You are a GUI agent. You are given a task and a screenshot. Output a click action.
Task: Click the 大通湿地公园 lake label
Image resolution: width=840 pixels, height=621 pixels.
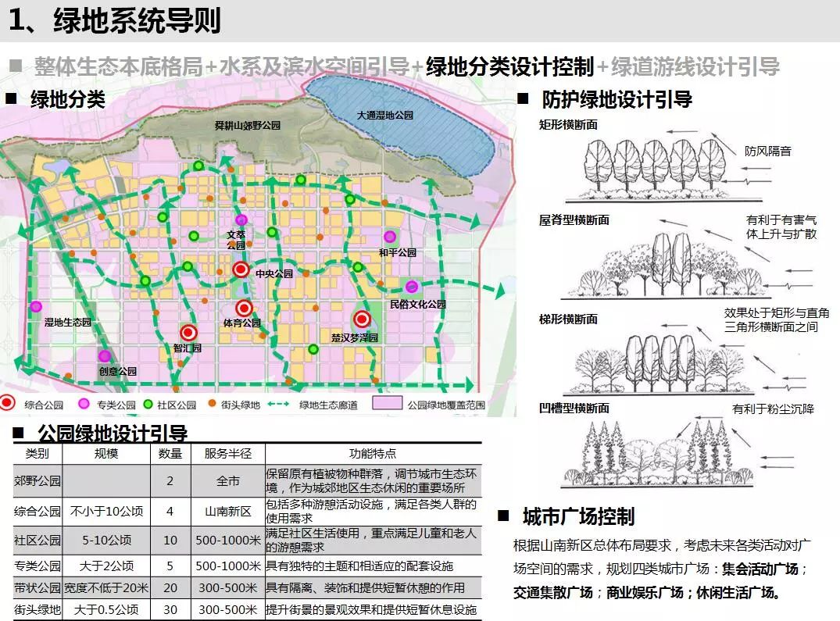(385, 115)
